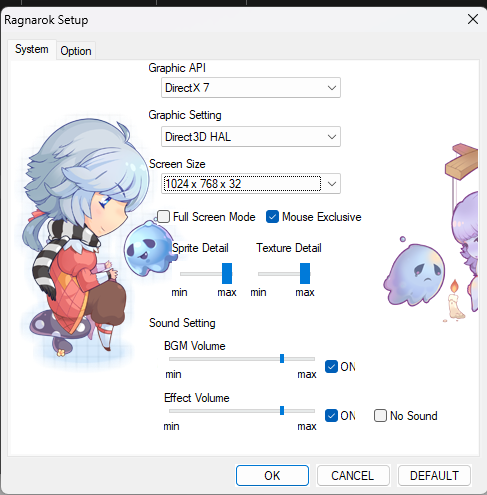Click the blue ghost beside Sprite Detail

(x=148, y=248)
